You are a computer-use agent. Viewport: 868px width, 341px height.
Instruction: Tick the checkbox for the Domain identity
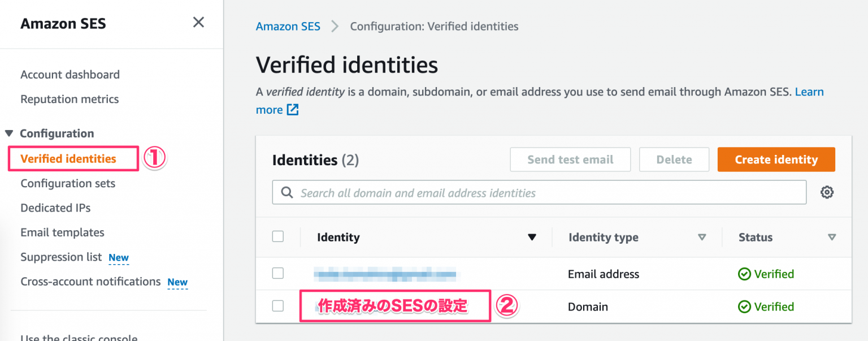point(278,307)
